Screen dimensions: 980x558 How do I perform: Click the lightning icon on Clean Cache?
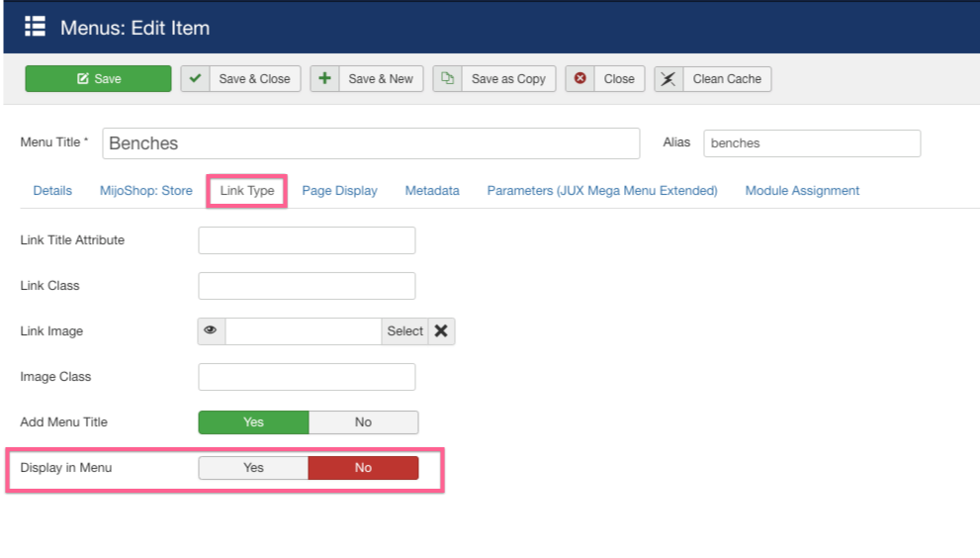668,79
